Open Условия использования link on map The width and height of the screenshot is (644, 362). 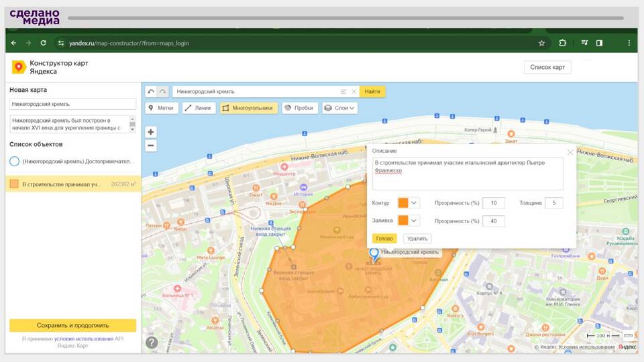pyautogui.click(x=586, y=347)
